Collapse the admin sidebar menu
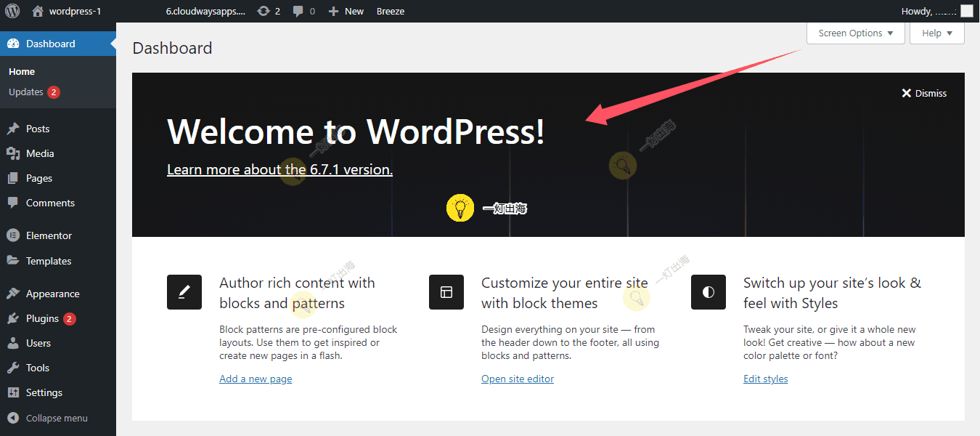This screenshot has height=436, width=980. pyautogui.click(x=57, y=418)
